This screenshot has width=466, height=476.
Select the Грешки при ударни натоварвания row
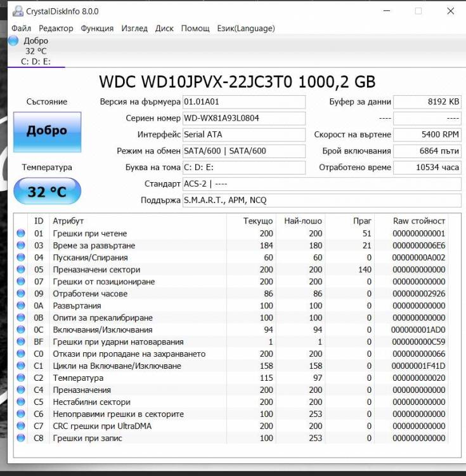point(231,341)
